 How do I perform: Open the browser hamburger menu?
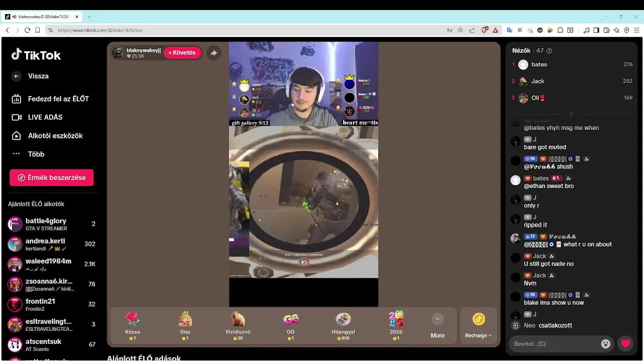coord(636,30)
